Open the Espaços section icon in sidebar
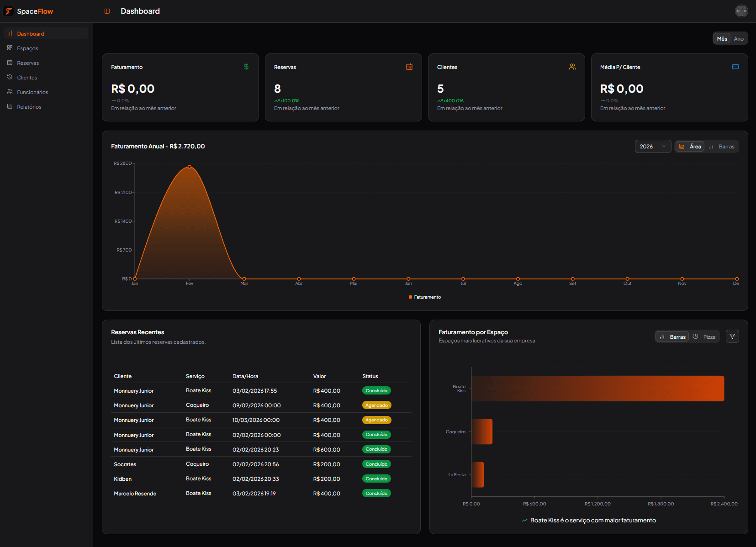 tap(10, 48)
